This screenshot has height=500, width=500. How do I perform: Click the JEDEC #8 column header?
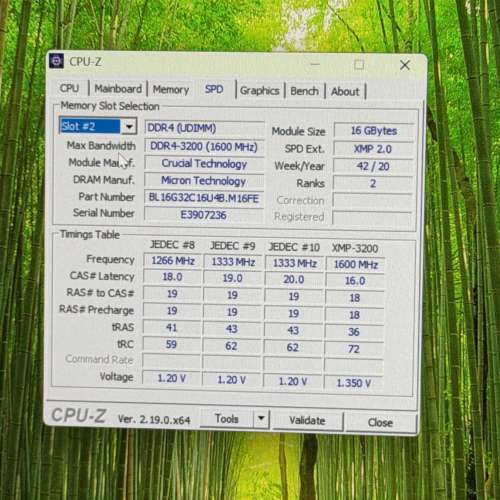click(172, 245)
